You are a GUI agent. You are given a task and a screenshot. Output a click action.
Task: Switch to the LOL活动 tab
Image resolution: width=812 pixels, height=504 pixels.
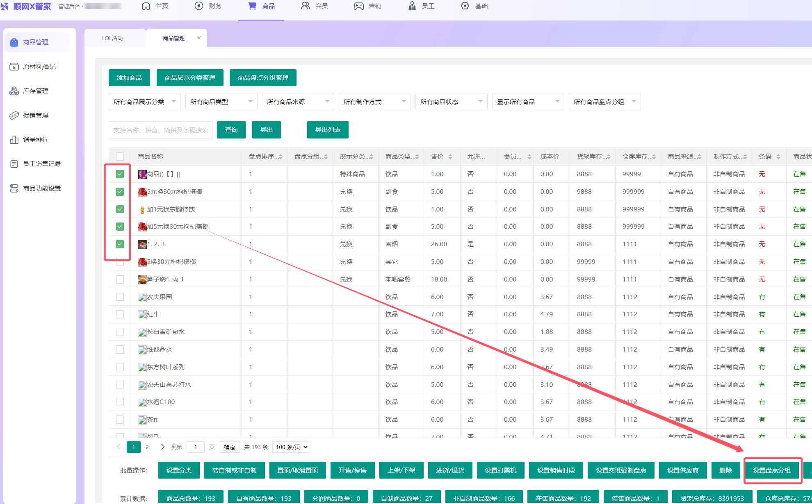click(112, 38)
